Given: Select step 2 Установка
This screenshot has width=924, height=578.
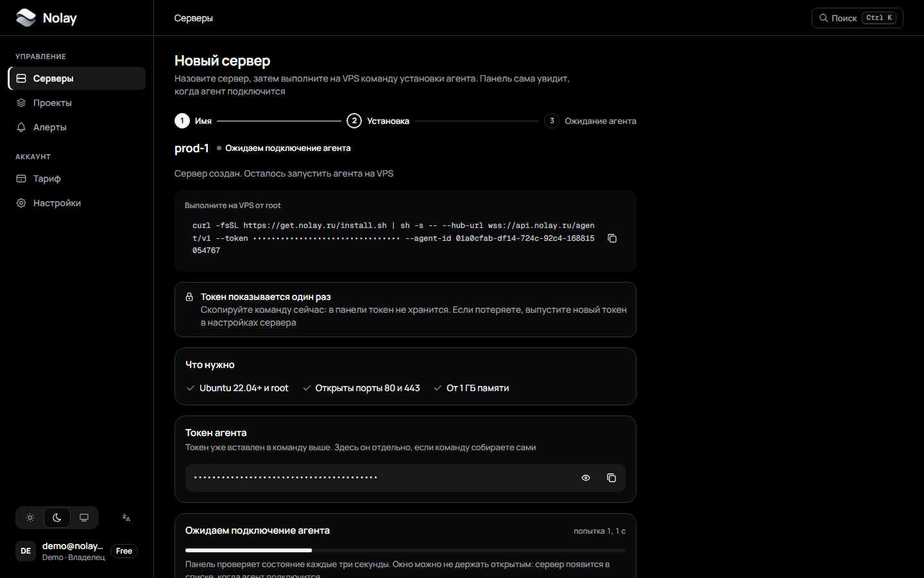Looking at the screenshot, I should point(378,121).
